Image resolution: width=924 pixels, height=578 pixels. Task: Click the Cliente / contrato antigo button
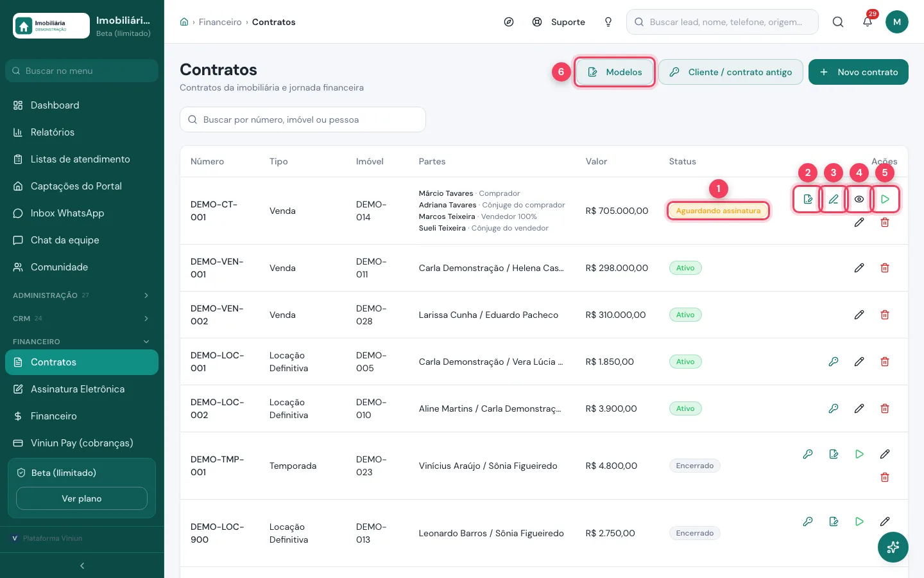coord(730,72)
